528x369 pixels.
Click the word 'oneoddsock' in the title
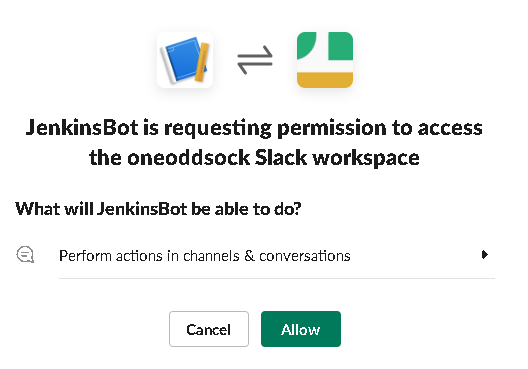pos(188,157)
